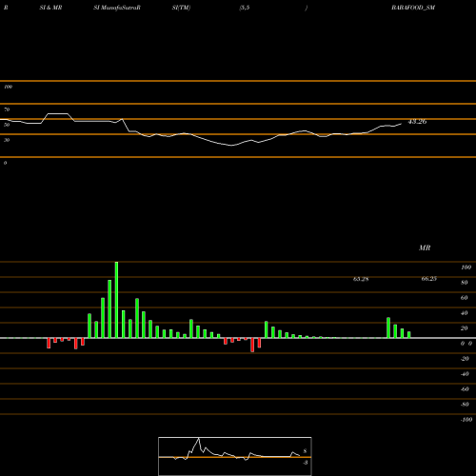Screen dimensions: 476x476
Task: Click the RSI axis label 30
Action: 7,140
